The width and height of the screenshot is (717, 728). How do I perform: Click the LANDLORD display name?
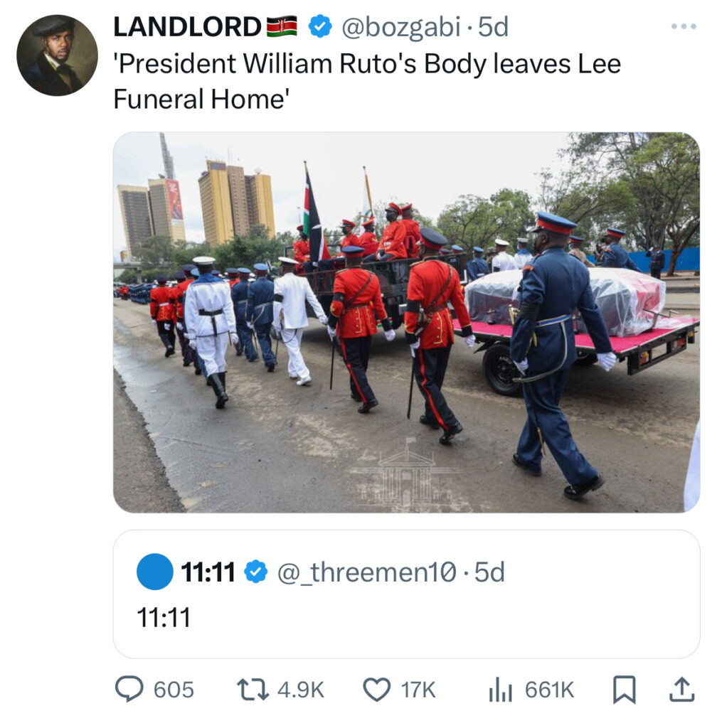point(187,26)
